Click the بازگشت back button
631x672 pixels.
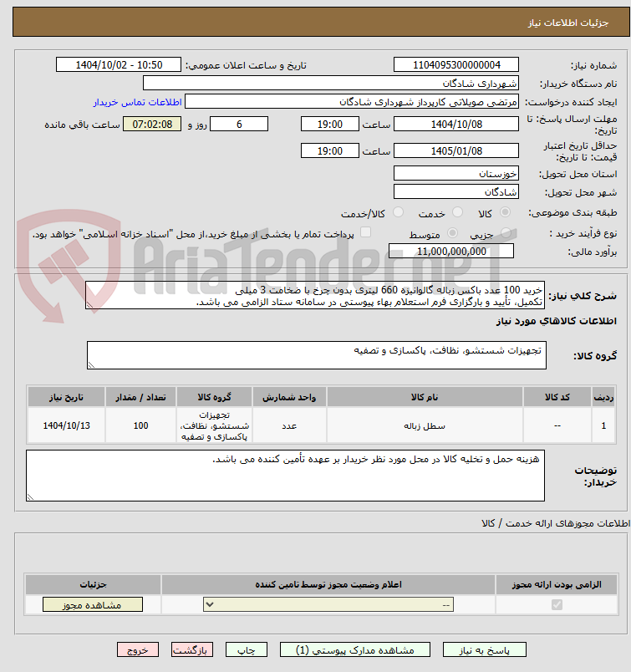192,650
